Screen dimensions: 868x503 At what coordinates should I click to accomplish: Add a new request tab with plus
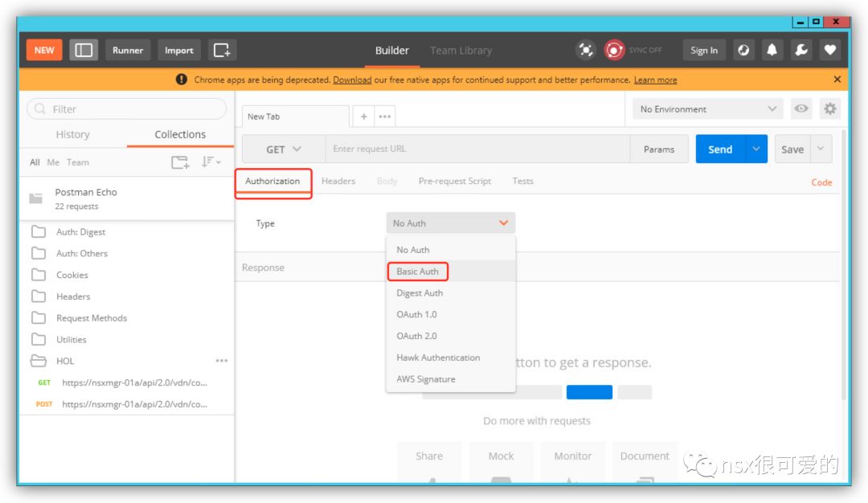364,117
